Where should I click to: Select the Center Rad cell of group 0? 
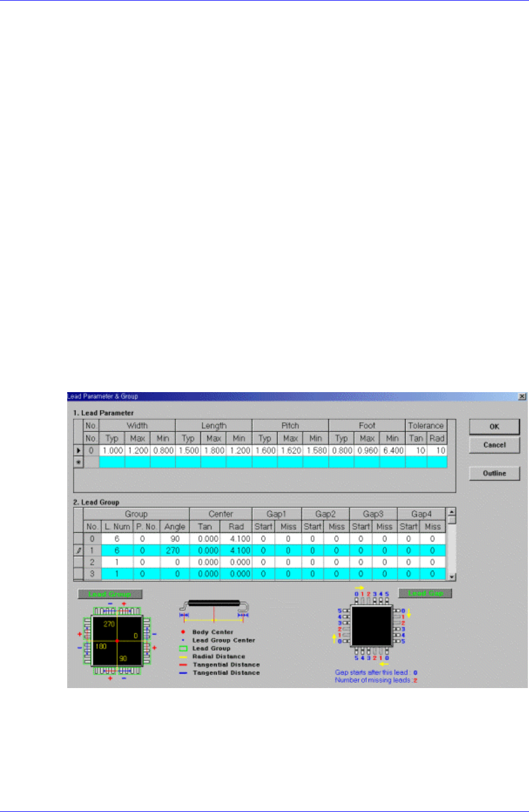point(236,539)
